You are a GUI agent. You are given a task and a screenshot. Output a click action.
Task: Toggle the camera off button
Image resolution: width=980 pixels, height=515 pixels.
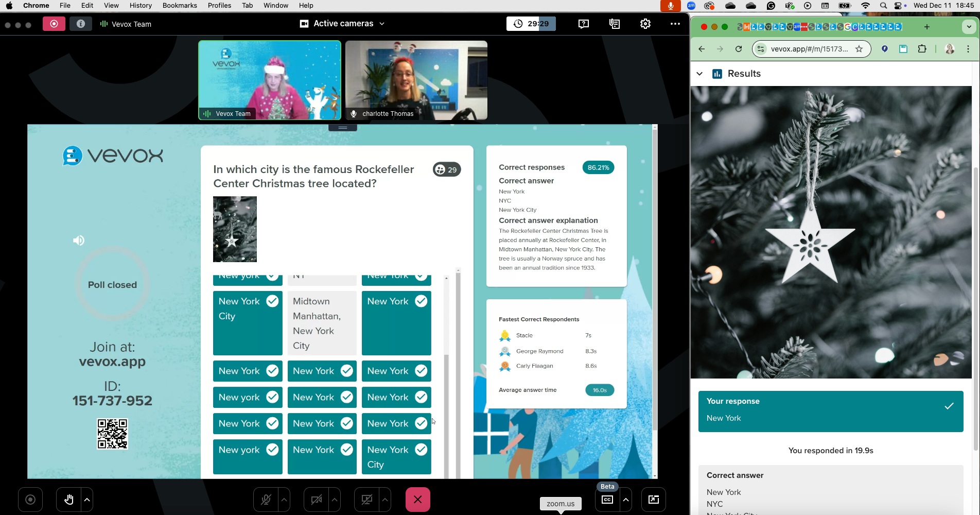coord(316,500)
